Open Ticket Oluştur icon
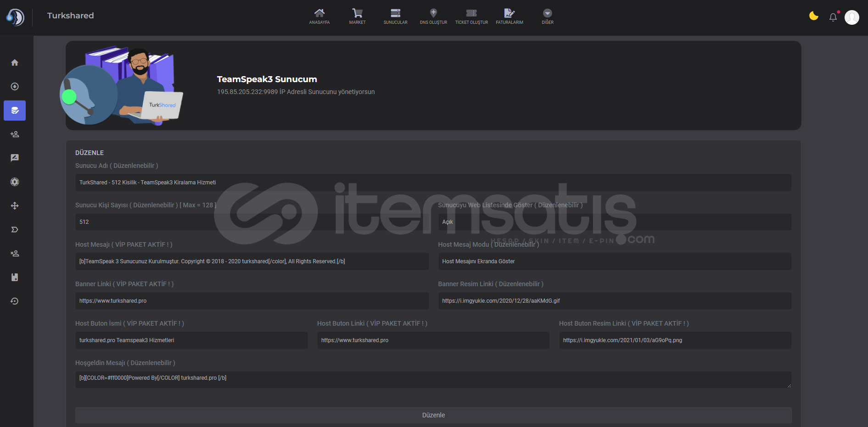The image size is (868, 427). pos(471,13)
